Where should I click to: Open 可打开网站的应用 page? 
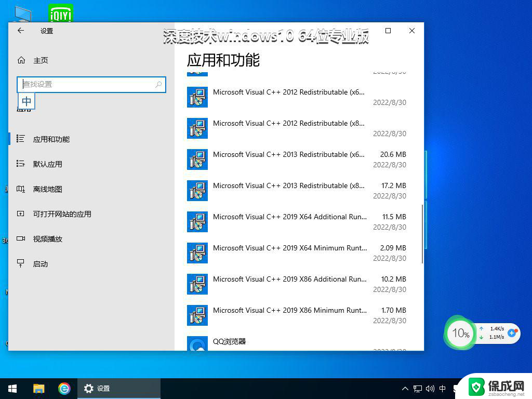62,214
